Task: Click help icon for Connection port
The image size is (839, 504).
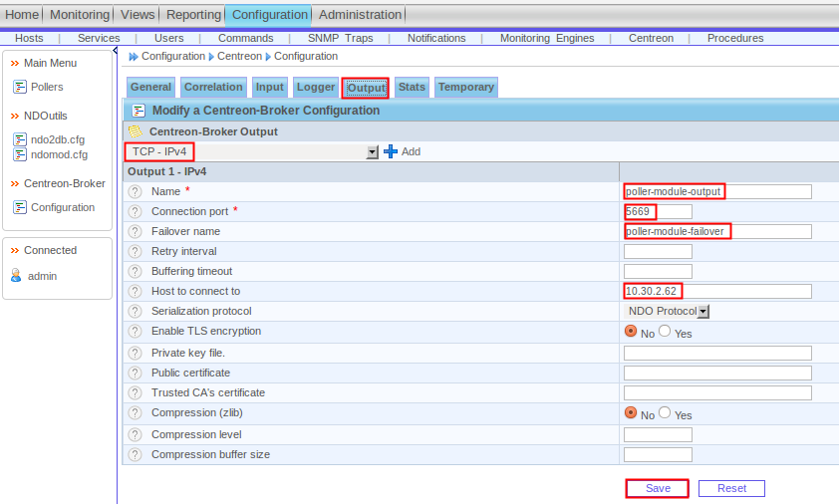Action: coord(135,211)
